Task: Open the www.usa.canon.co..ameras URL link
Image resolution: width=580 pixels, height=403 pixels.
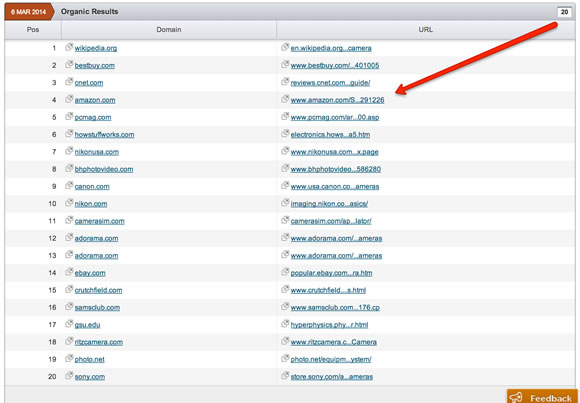Action: coord(335,187)
